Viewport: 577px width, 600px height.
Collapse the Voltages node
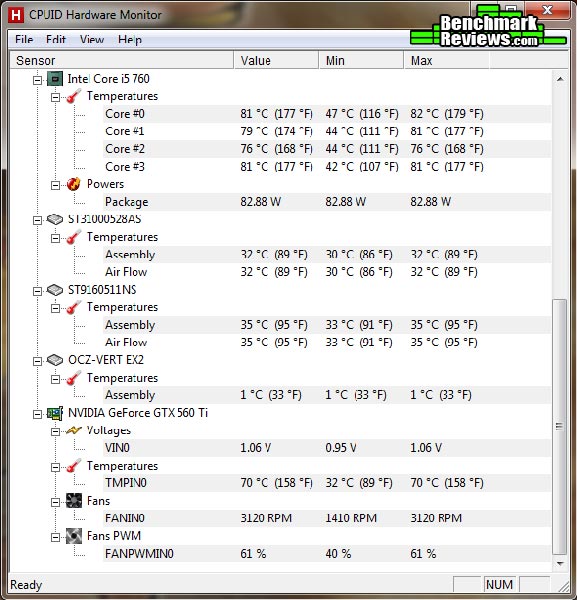pyautogui.click(x=56, y=432)
